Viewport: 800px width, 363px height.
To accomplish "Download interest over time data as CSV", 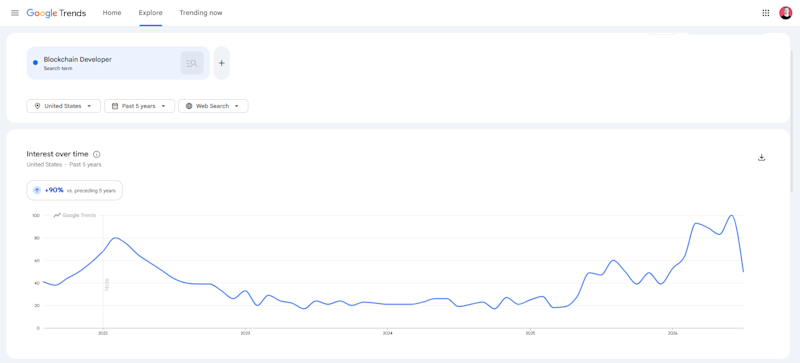I will tap(761, 157).
